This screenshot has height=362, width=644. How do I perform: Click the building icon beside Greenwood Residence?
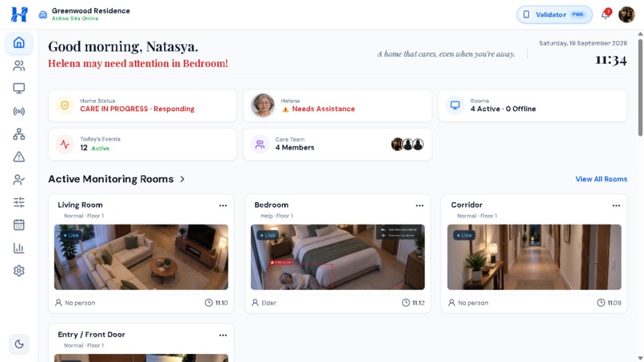tap(42, 15)
